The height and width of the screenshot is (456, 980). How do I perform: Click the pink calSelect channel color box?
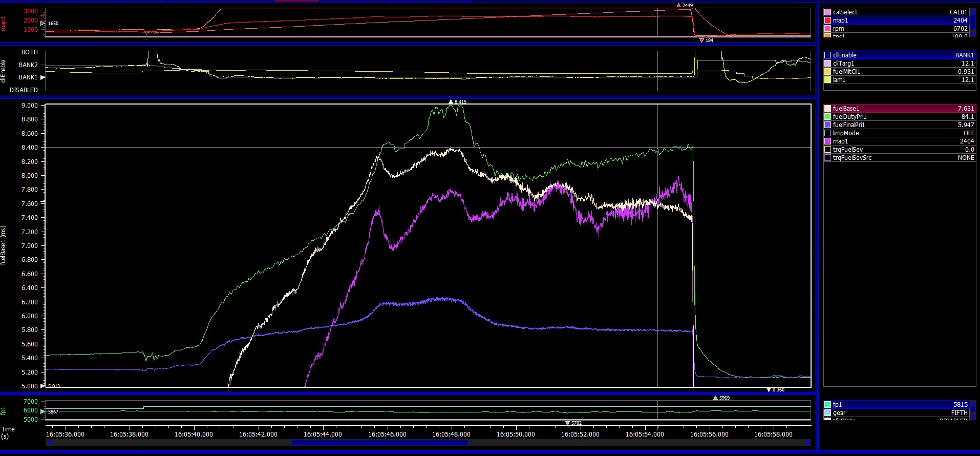coord(827,12)
